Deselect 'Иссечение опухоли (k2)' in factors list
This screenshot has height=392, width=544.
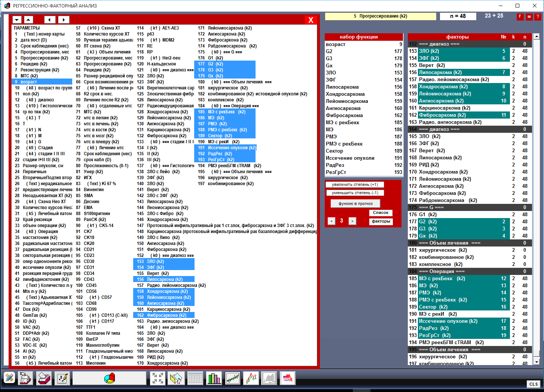(459, 321)
